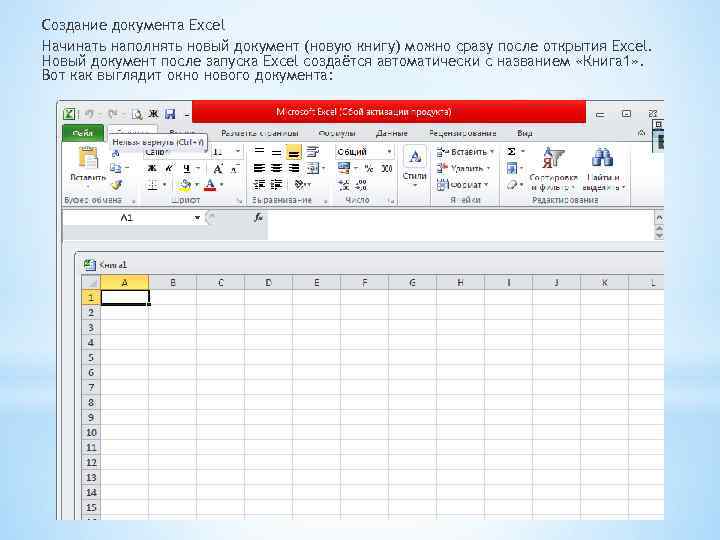Click the Increase Decimal icon
Image resolution: width=720 pixels, height=540 pixels.
[344, 185]
